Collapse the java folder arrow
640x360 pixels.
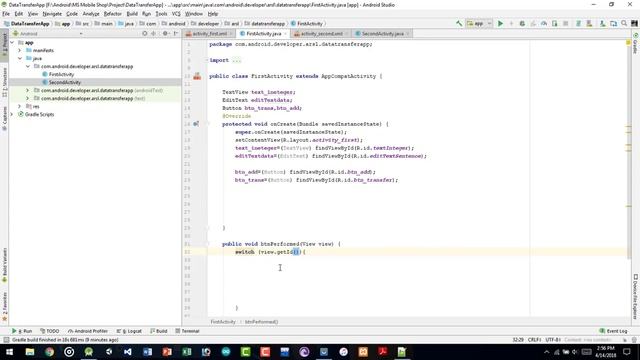20,58
